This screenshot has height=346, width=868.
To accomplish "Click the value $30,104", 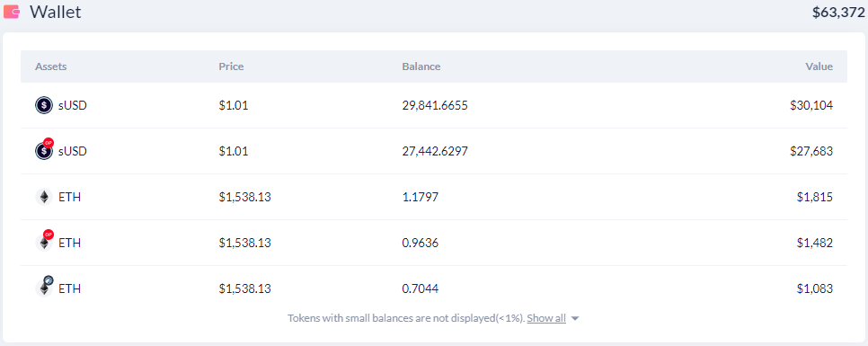I will (x=811, y=105).
